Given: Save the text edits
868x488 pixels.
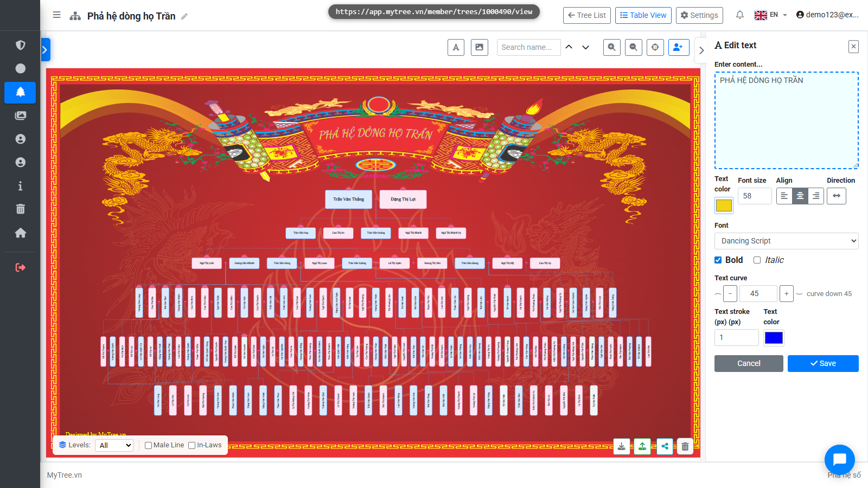Looking at the screenshot, I should point(823,363).
